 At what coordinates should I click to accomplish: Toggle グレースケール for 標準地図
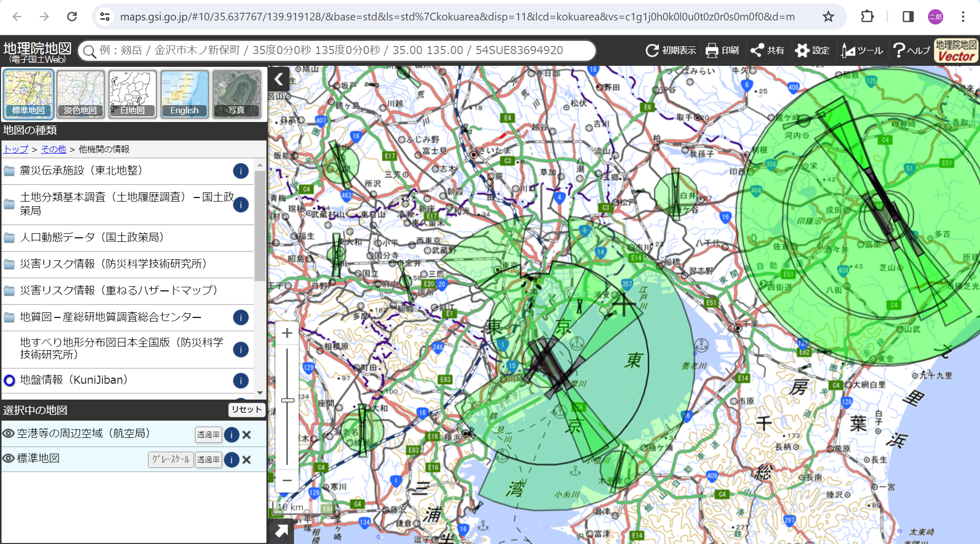[170, 460]
